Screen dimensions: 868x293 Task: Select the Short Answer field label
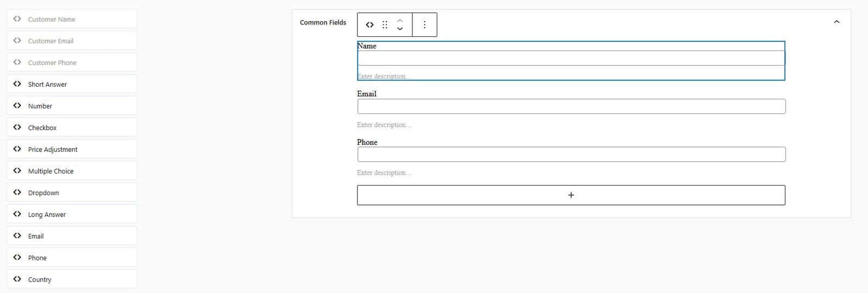tap(47, 84)
